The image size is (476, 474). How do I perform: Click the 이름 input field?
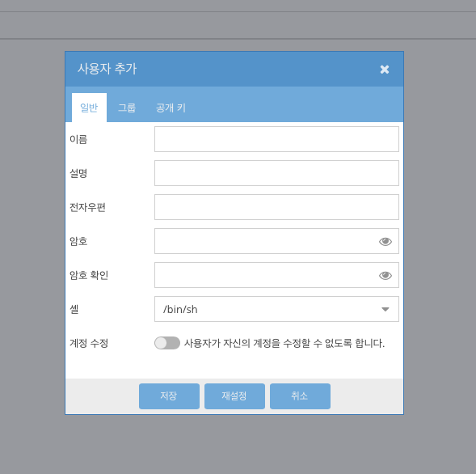pos(276,139)
